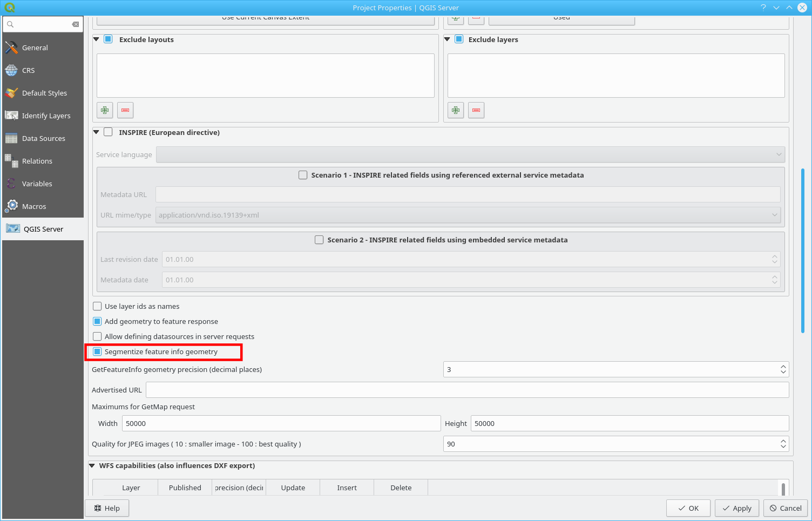Collapse the Exclude layers group

[447, 39]
